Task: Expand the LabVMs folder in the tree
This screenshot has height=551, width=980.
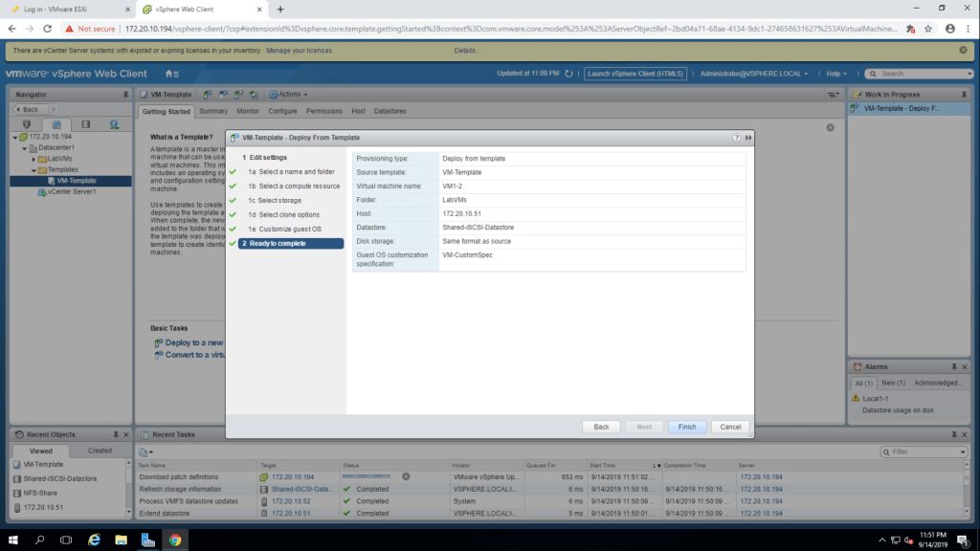Action: pos(34,159)
